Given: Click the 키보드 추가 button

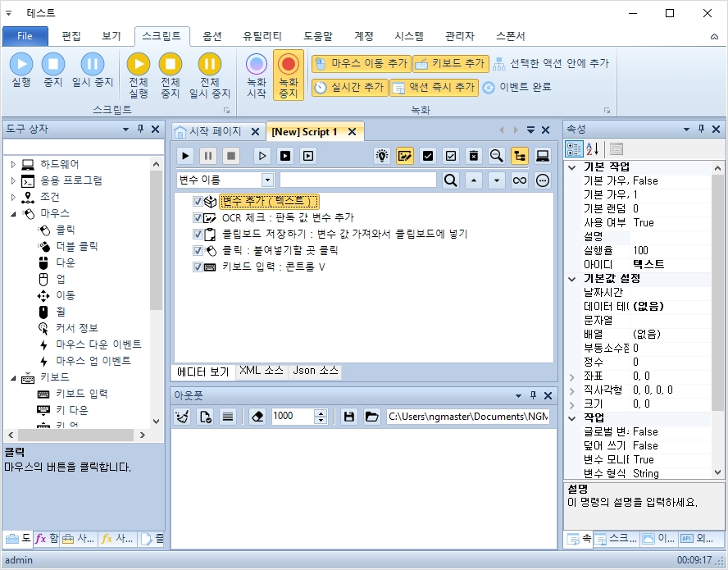Looking at the screenshot, I should (450, 64).
